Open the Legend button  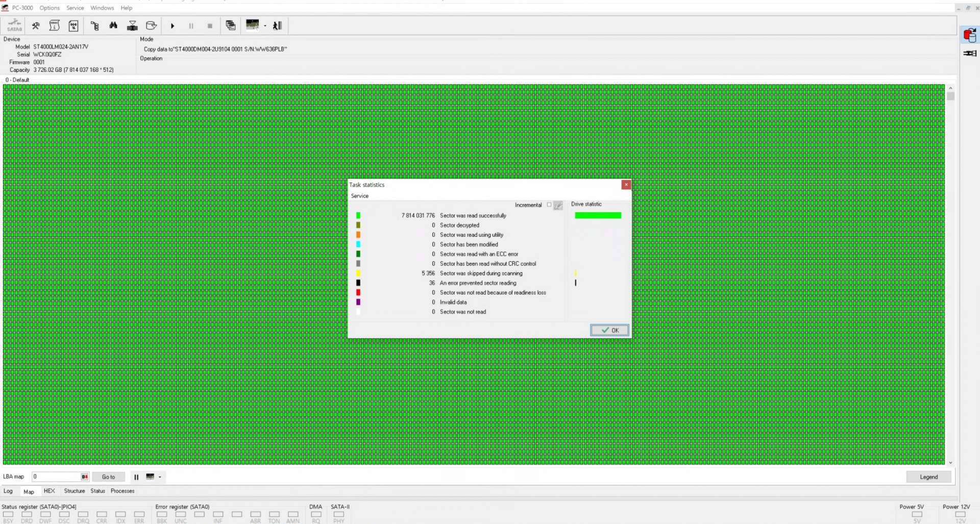tap(928, 477)
